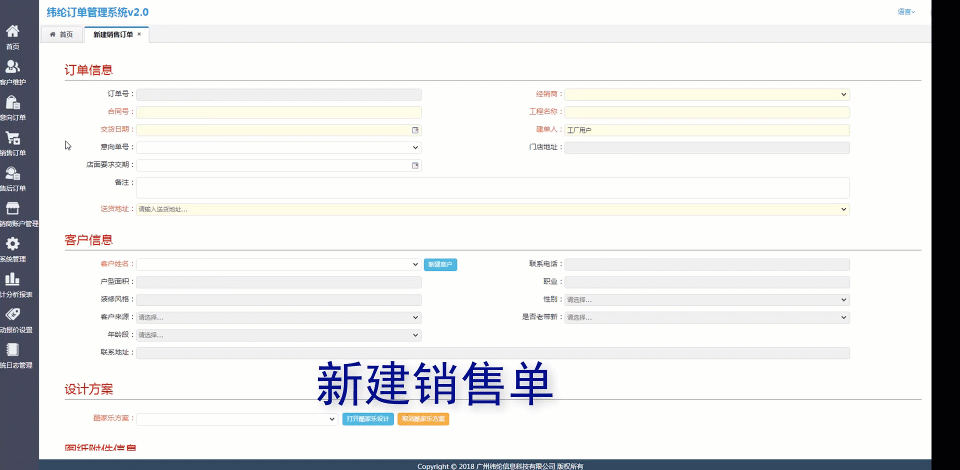Viewport: 960px width, 470px height.
Task: Click the 职业 field
Action: pyautogui.click(x=707, y=282)
